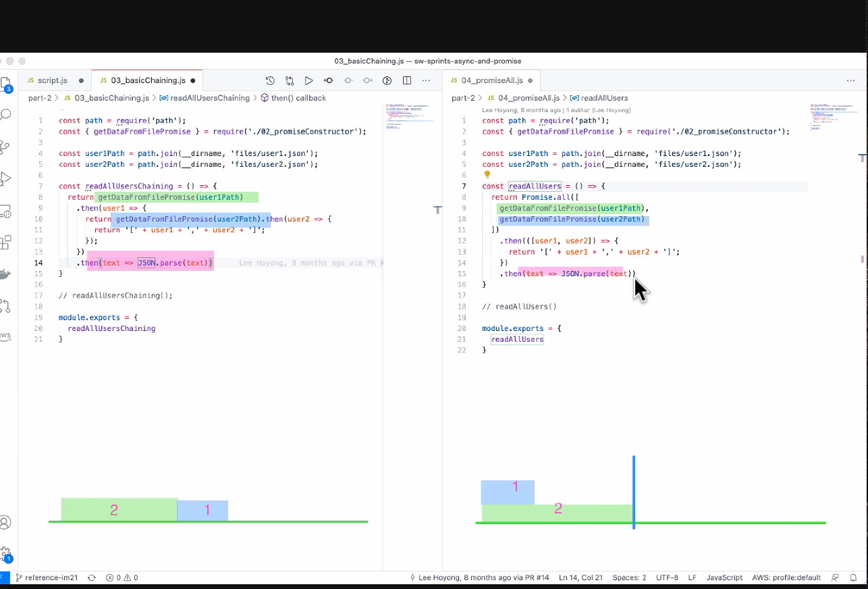Viewport: 868px width, 589px height.
Task: Open the part-2 breadcrumb in right editor
Action: click(x=463, y=98)
